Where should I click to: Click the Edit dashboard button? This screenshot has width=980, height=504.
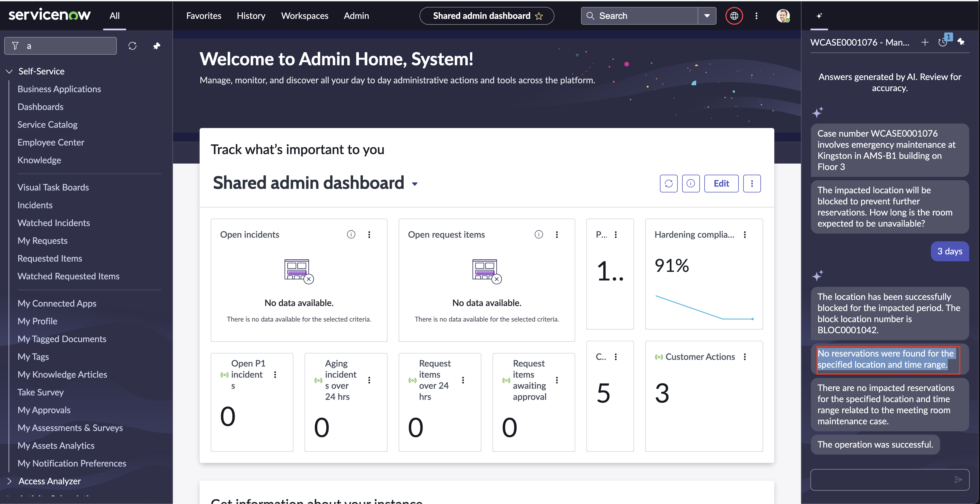pyautogui.click(x=721, y=184)
